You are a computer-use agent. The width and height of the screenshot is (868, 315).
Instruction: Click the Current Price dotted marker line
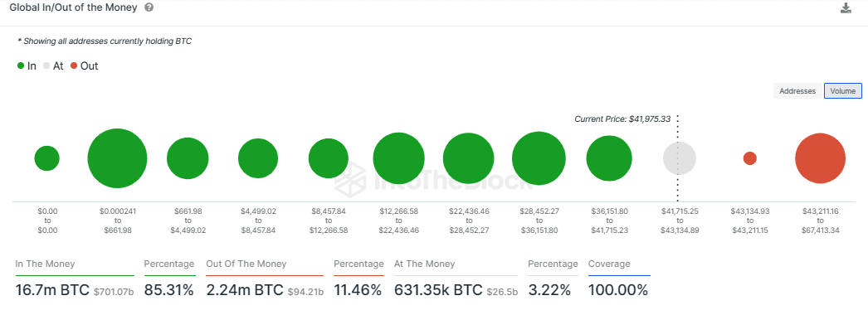coord(678,158)
